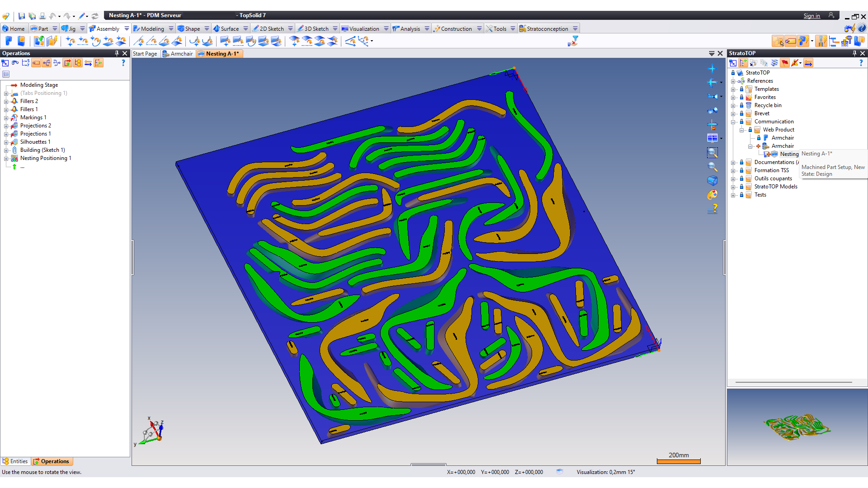Image resolution: width=868 pixels, height=488 pixels.
Task: Expand the Templates folder node
Action: click(733, 89)
